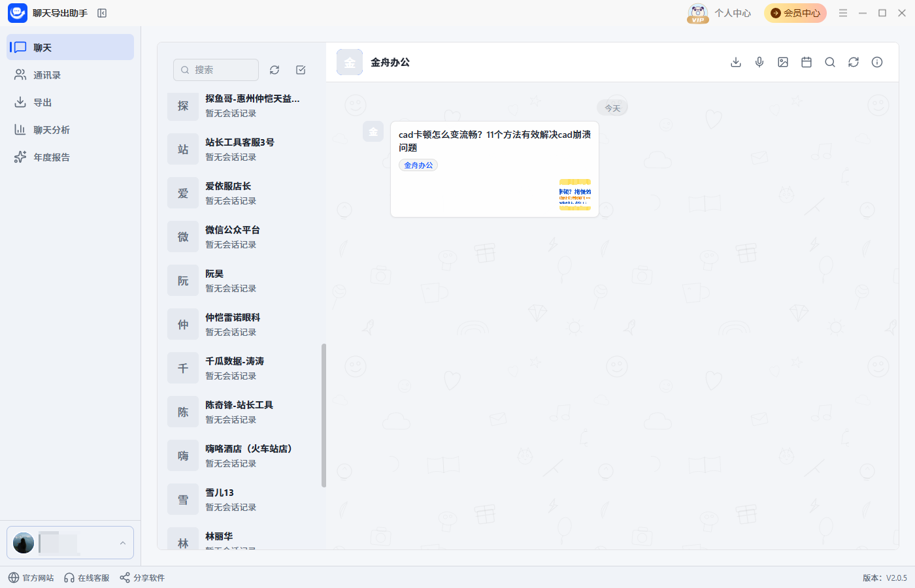Collapse the sidebar using the panel toggle icon
This screenshot has height=588, width=915.
102,13
